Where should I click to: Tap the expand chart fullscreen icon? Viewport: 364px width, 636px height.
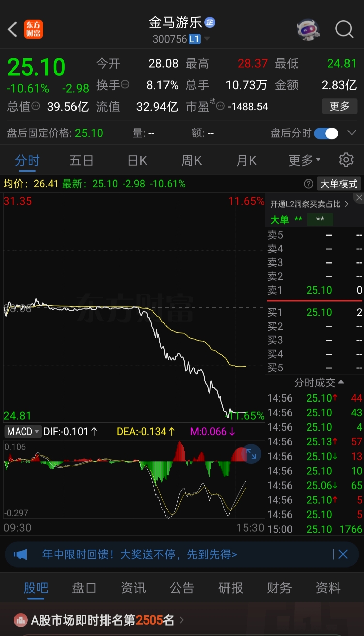(251, 454)
